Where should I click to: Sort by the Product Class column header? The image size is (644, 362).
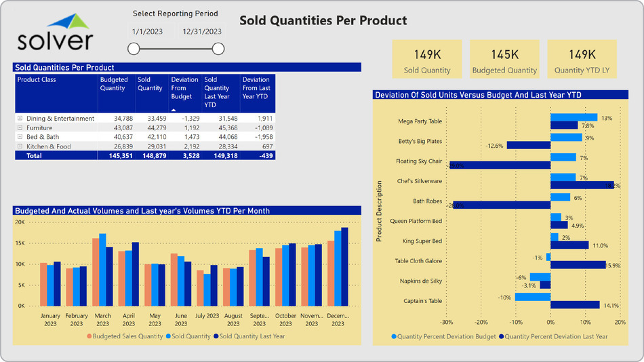click(x=37, y=80)
